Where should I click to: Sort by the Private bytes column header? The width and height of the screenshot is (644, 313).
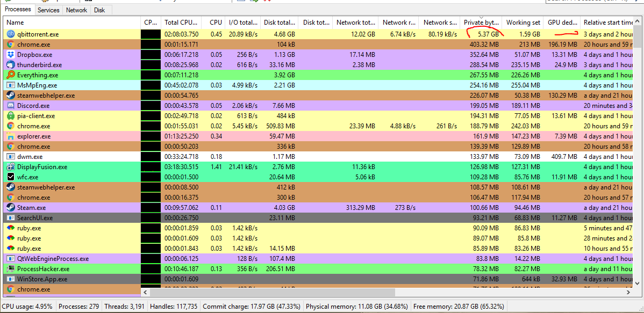pos(481,23)
